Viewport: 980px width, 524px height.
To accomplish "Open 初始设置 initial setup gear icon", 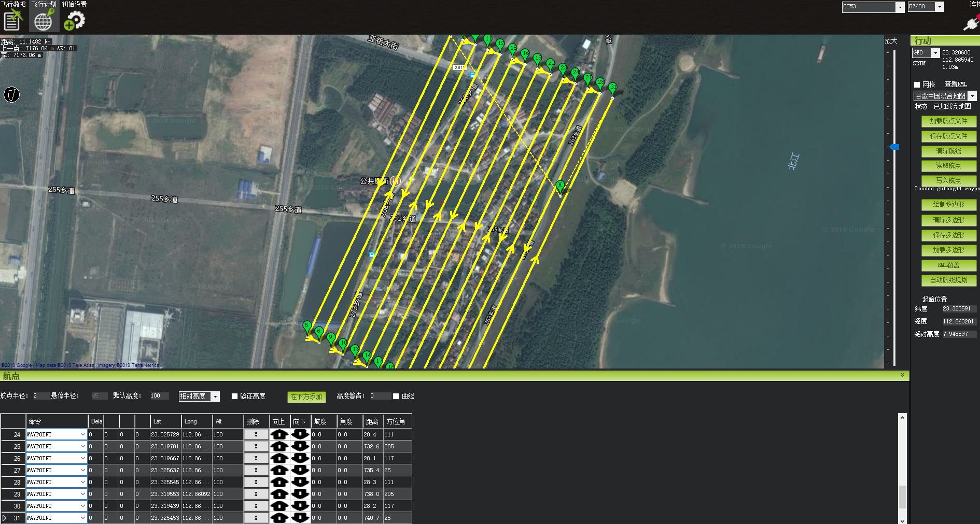I will [75, 21].
